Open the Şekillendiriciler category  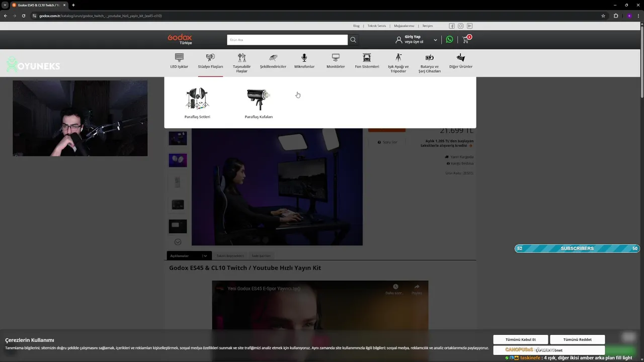coord(273,61)
